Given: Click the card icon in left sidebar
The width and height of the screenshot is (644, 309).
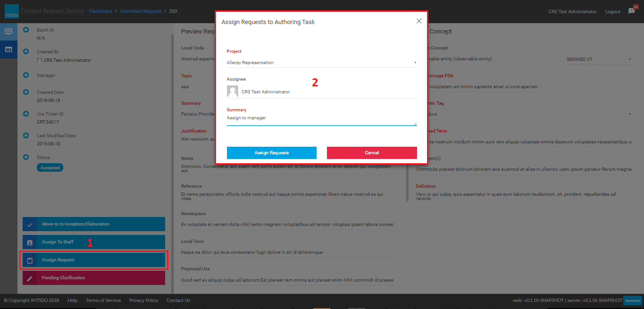Looking at the screenshot, I should coord(8,49).
